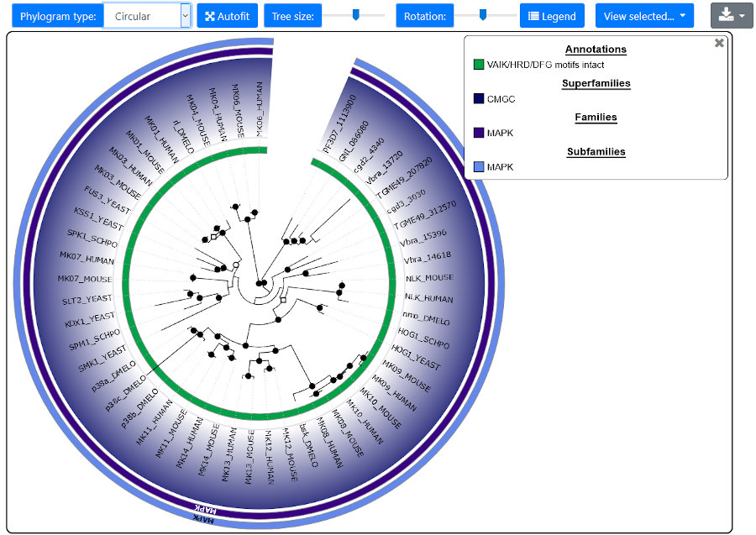Click the Rotation slider handle

point(482,14)
